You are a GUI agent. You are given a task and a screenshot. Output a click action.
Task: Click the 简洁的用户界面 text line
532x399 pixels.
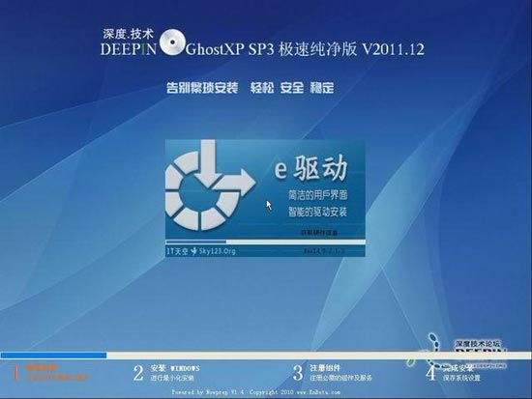318,195
